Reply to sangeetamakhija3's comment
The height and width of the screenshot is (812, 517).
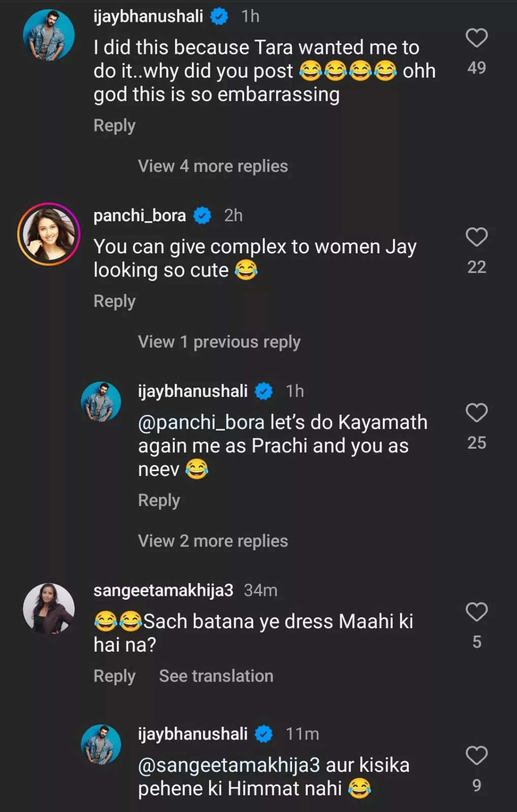pyautogui.click(x=114, y=676)
